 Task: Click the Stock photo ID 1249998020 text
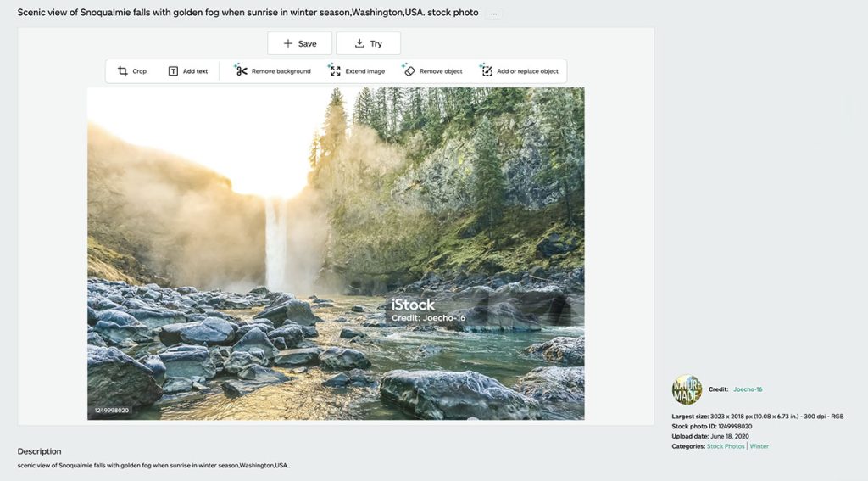712,426
